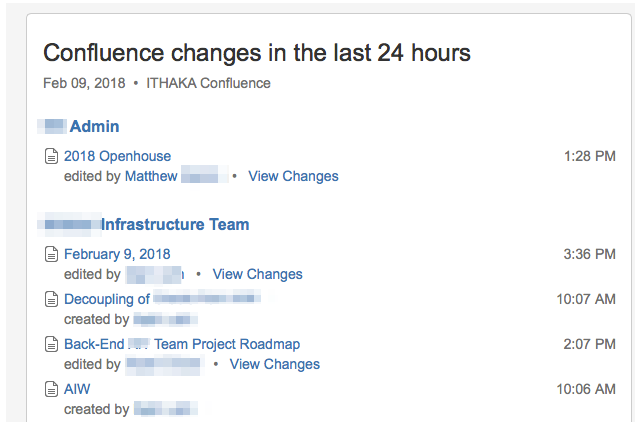Image resolution: width=635 pixels, height=422 pixels.
Task: View Changes for Team Project Roadmap
Action: coord(275,364)
